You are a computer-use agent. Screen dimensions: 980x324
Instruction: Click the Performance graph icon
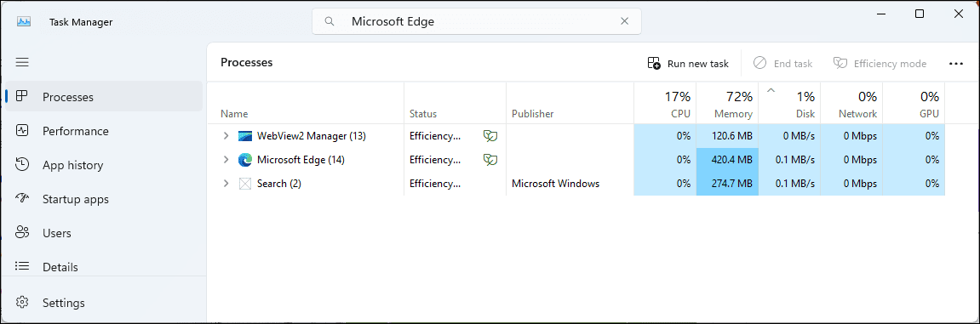point(22,130)
